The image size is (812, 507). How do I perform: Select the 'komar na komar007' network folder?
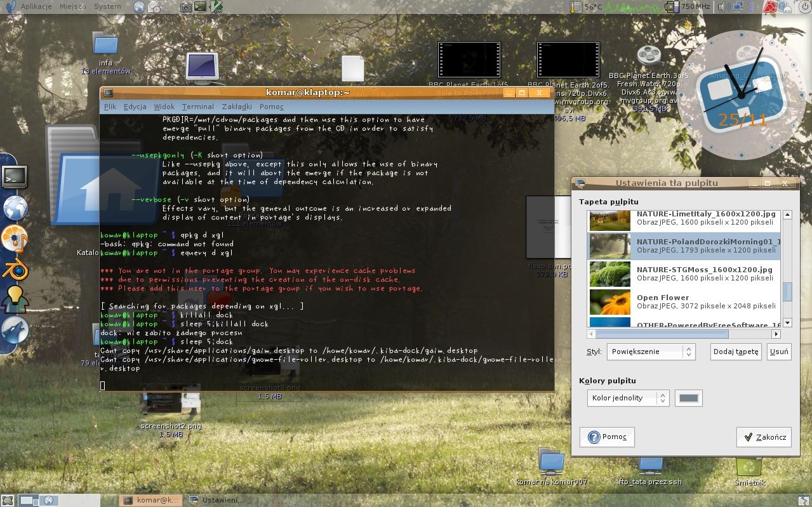551,467
